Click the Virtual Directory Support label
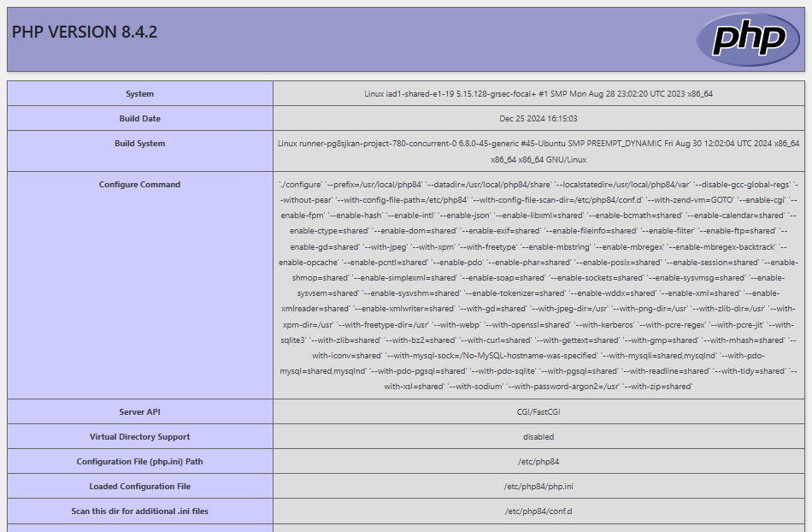Screen dimensions: 812x532 (140, 437)
